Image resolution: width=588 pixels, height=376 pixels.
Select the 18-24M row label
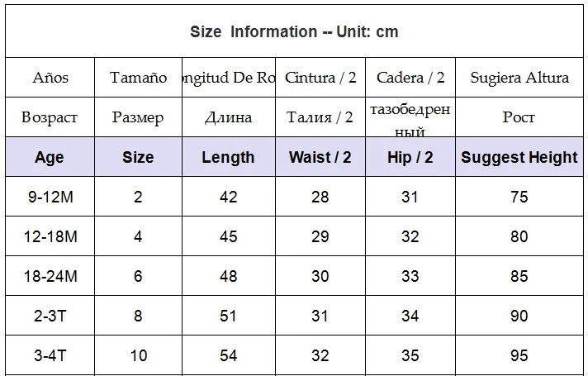pos(50,276)
